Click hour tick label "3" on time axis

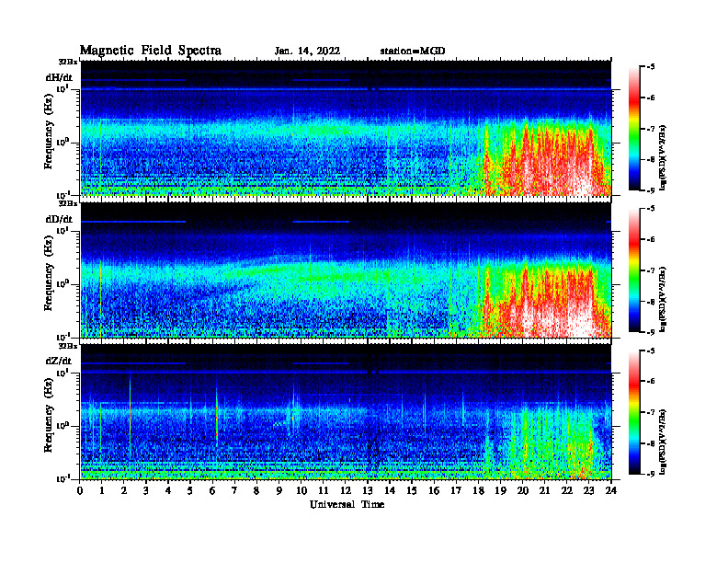pos(146,491)
